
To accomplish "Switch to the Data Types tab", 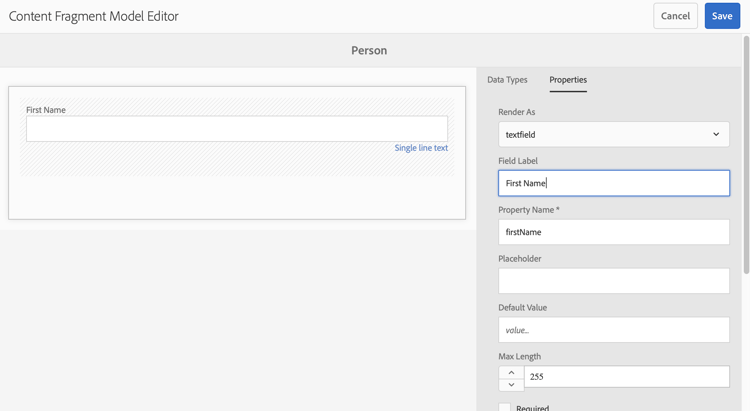I will (507, 80).
